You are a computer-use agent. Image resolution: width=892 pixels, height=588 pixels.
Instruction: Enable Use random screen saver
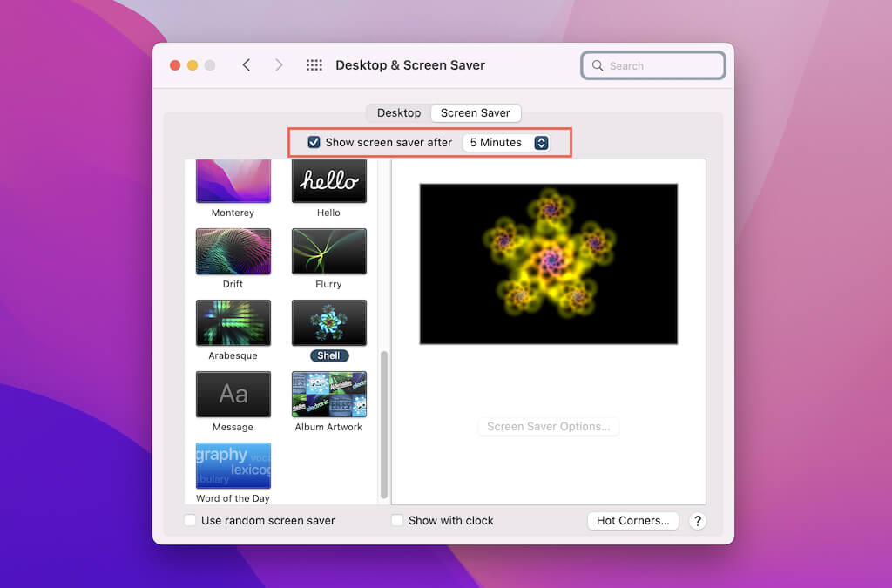[x=190, y=520]
